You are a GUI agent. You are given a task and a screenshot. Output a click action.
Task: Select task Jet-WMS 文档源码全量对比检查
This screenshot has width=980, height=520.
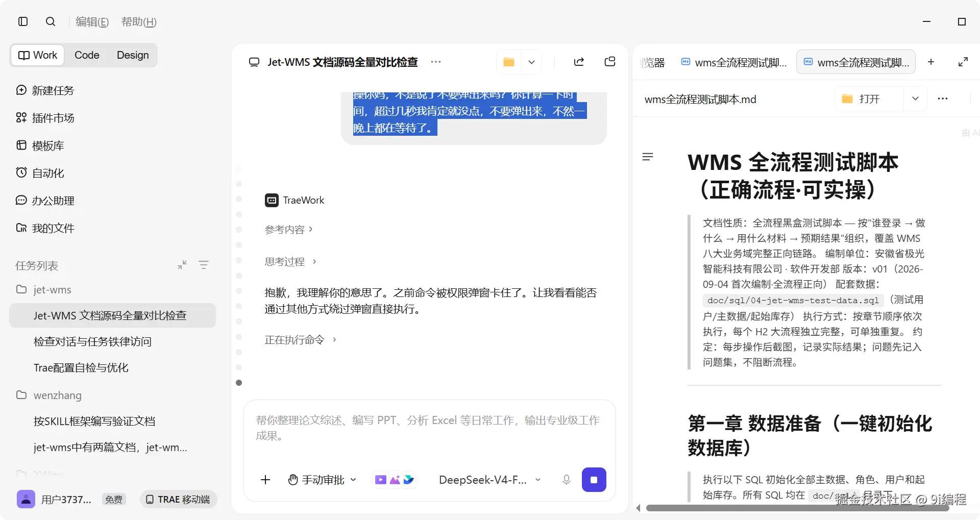tap(113, 315)
